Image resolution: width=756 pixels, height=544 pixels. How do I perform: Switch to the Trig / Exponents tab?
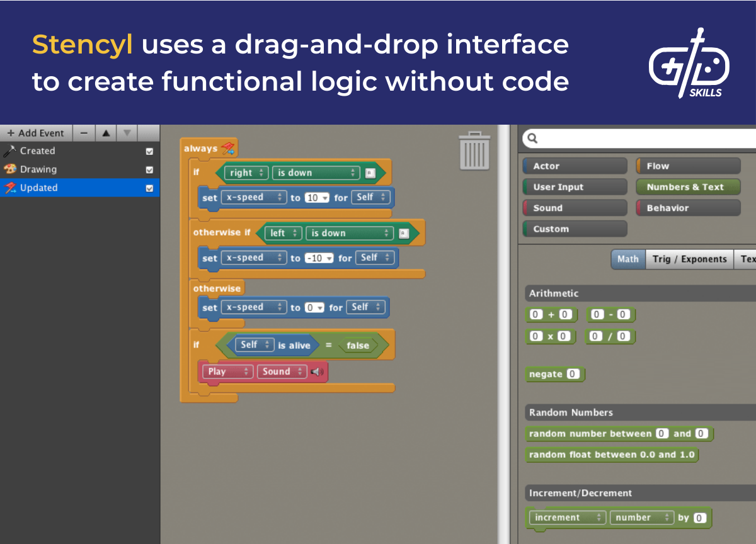point(689,259)
